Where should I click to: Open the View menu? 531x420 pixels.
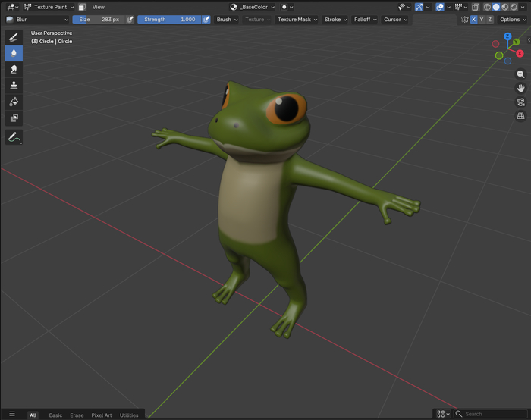[x=99, y=7]
